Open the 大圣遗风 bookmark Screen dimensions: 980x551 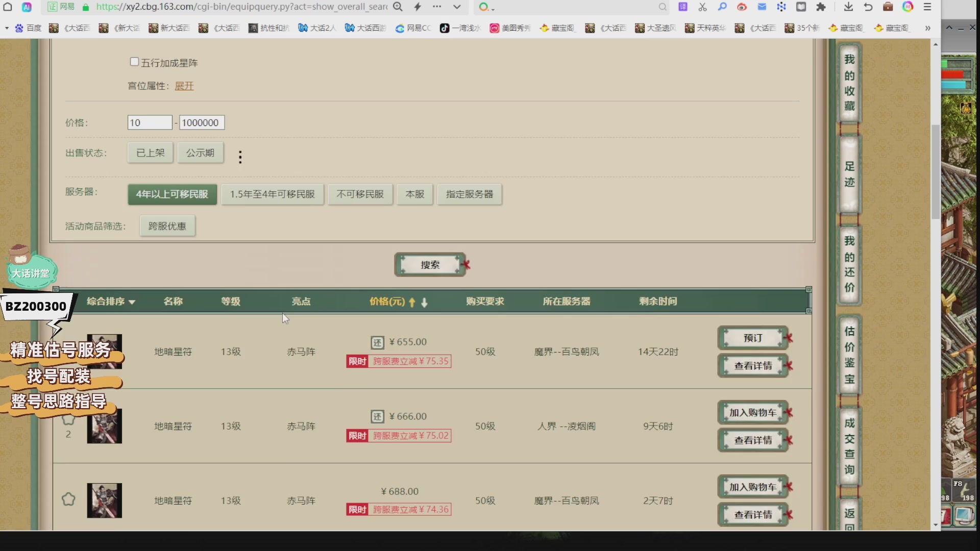click(x=655, y=28)
